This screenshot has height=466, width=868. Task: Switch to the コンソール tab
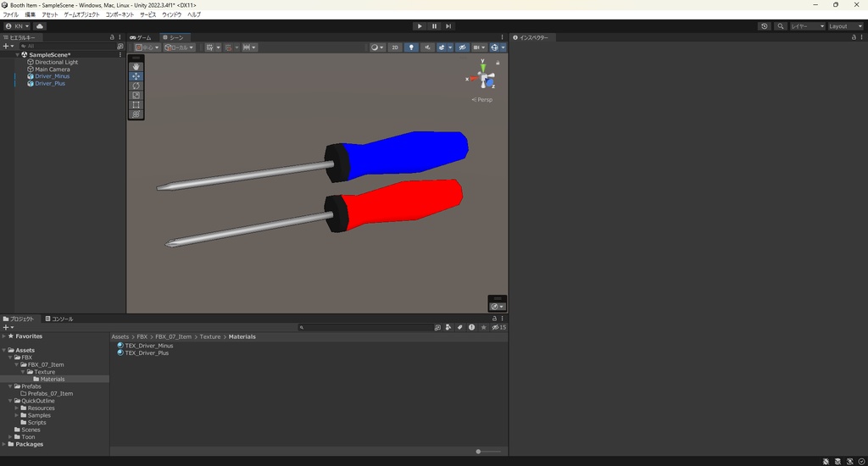[59, 319]
